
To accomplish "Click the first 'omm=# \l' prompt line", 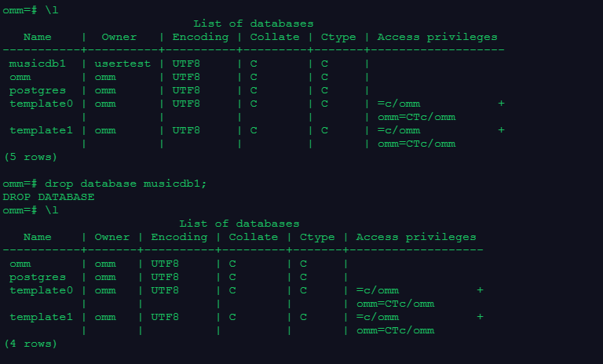I will (x=31, y=10).
